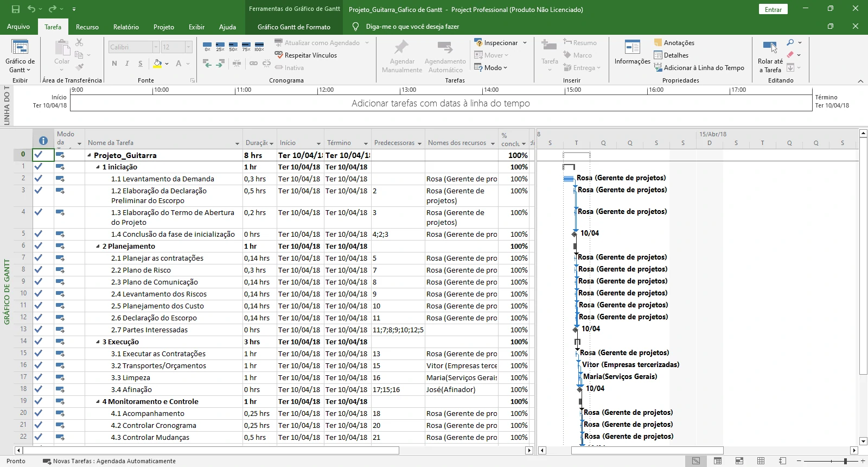This screenshot has width=868, height=467.
Task: Outdent the selected task
Action: tap(207, 64)
